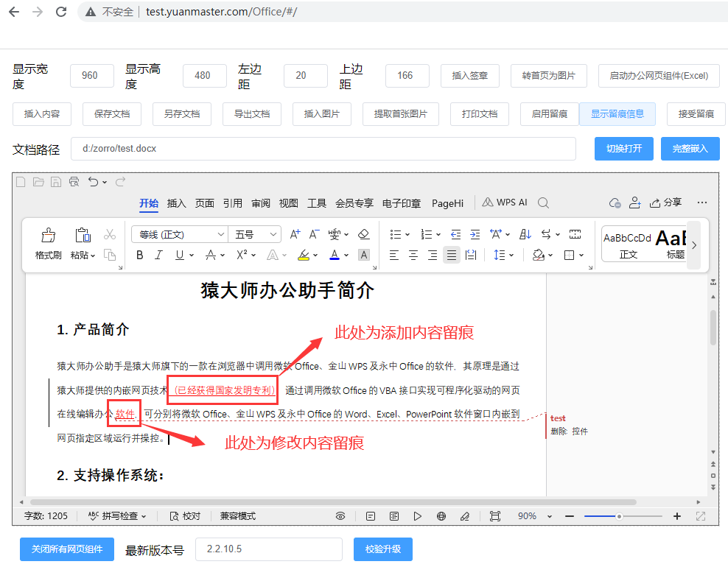
Task: Align text left
Action: point(394,255)
